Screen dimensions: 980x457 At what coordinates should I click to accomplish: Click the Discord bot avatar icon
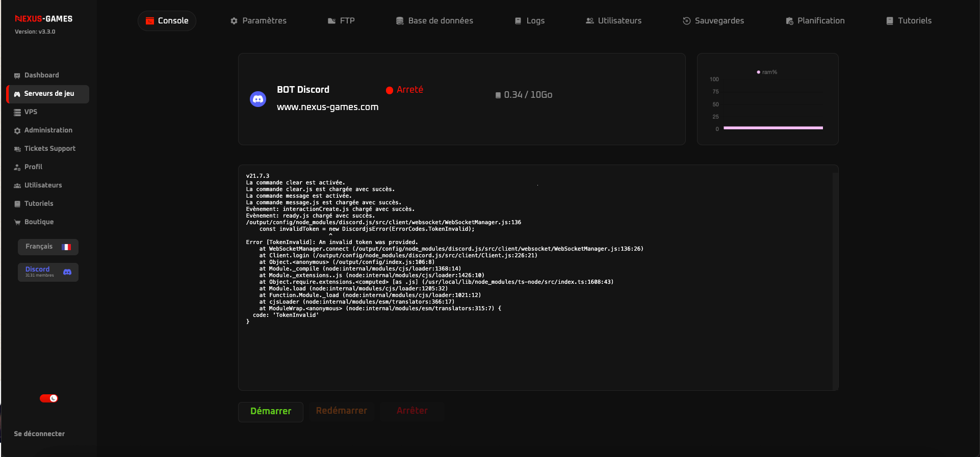coord(258,99)
